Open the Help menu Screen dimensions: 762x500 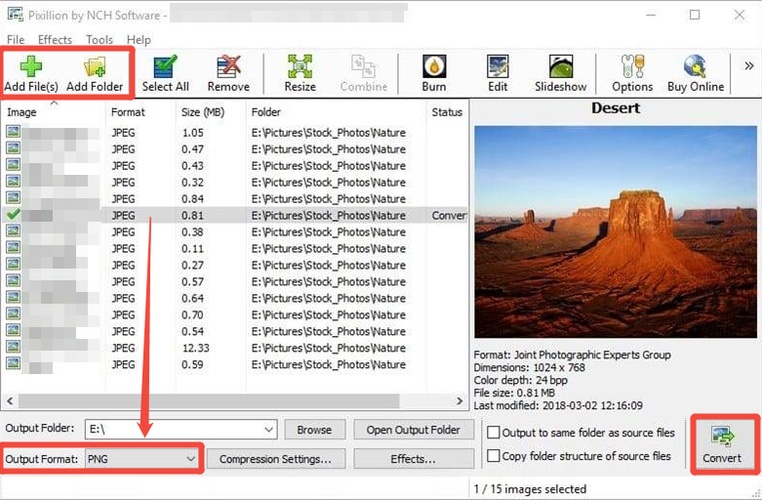pos(139,40)
